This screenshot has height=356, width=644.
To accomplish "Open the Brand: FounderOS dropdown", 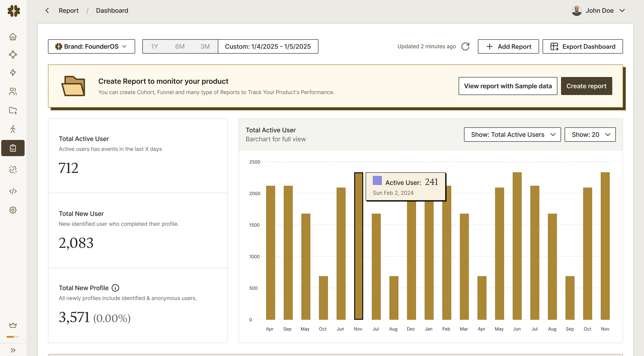I will pyautogui.click(x=91, y=46).
